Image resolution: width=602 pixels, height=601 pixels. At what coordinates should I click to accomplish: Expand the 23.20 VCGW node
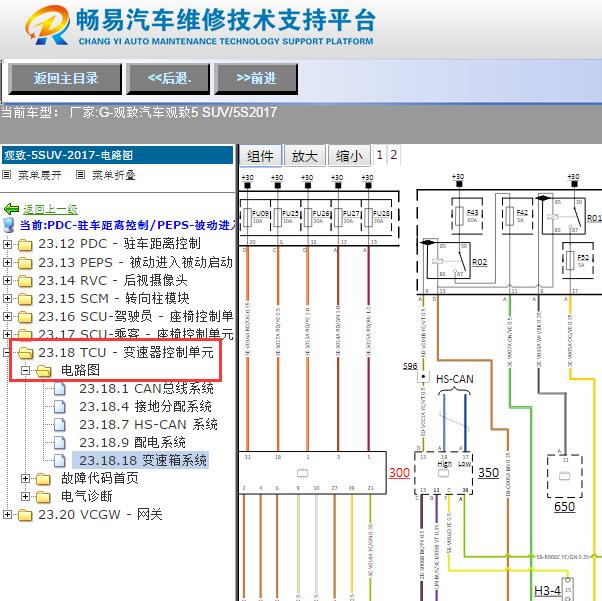tap(7, 515)
